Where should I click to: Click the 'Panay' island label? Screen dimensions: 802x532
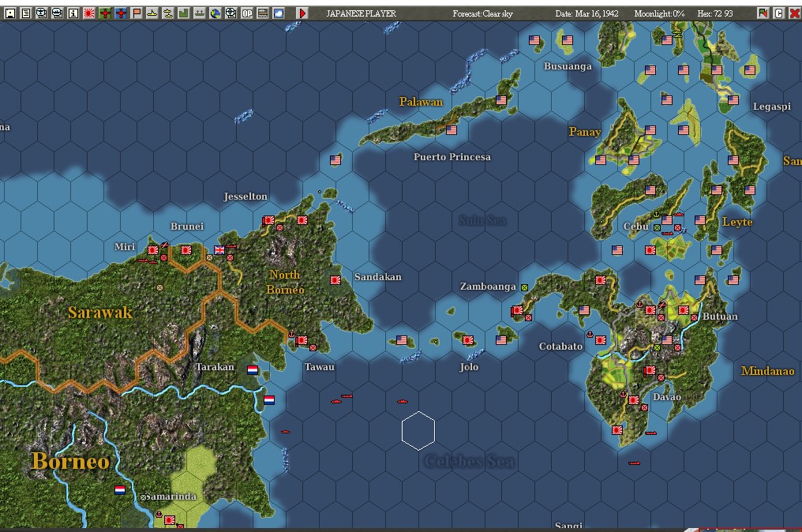(x=585, y=132)
